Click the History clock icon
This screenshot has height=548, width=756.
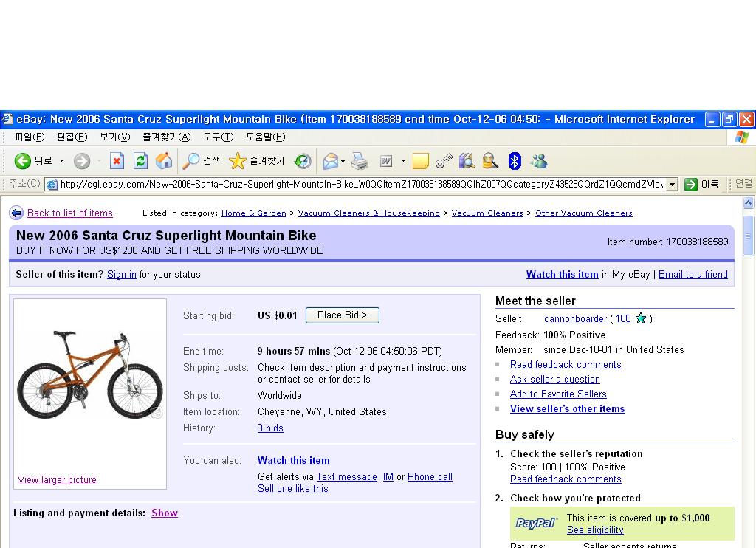point(303,161)
